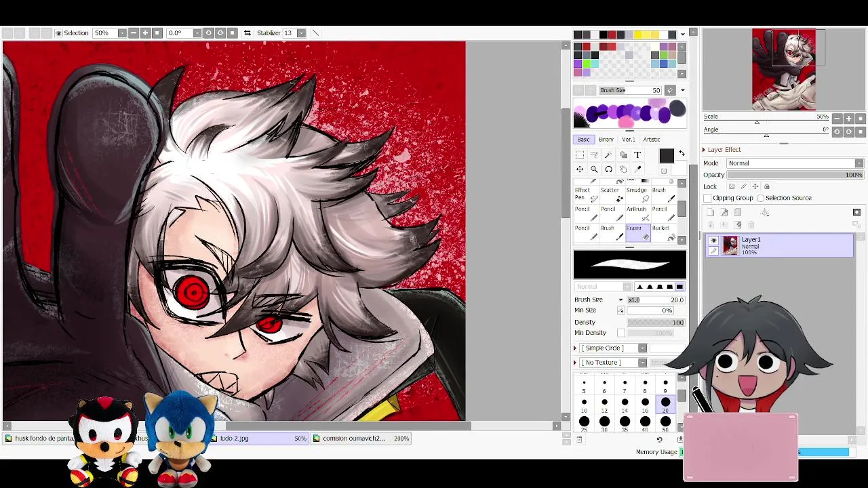Viewport: 868px width, 488px height.
Task: Toggle Lock painting pencil icon
Action: [x=743, y=186]
